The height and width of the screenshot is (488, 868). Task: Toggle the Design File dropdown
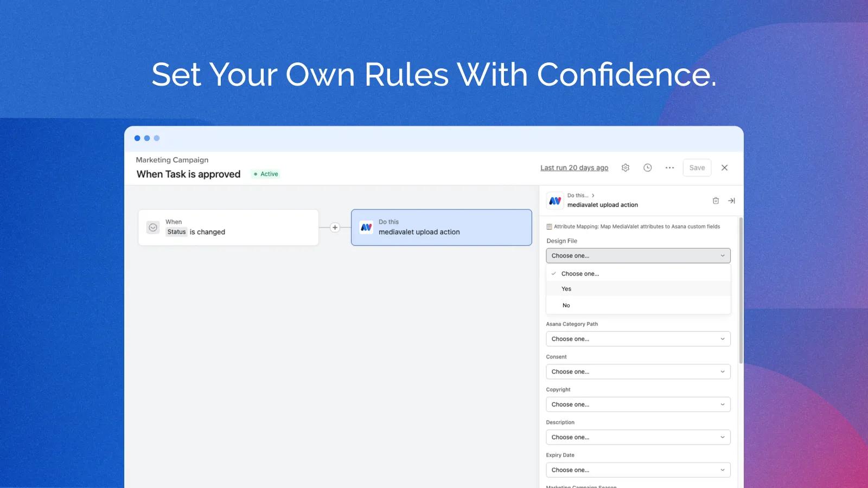638,256
